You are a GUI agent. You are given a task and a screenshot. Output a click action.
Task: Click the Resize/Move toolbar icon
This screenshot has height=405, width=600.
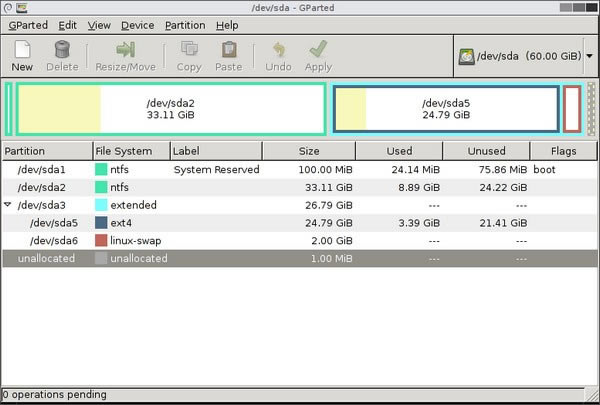point(126,50)
